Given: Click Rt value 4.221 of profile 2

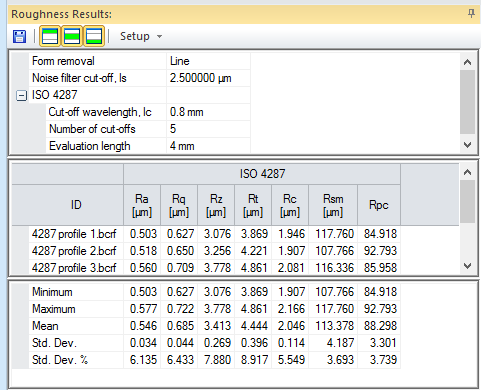Looking at the screenshot, I should click(254, 251).
